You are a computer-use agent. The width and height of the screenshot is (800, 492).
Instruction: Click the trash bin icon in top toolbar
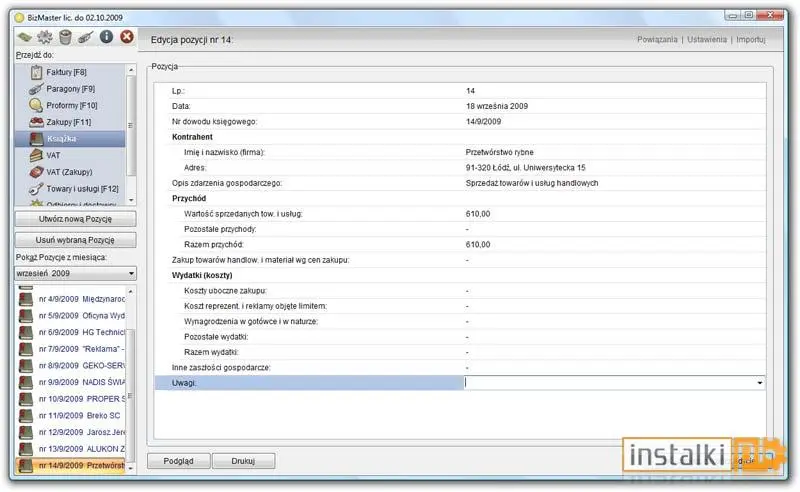[x=65, y=37]
